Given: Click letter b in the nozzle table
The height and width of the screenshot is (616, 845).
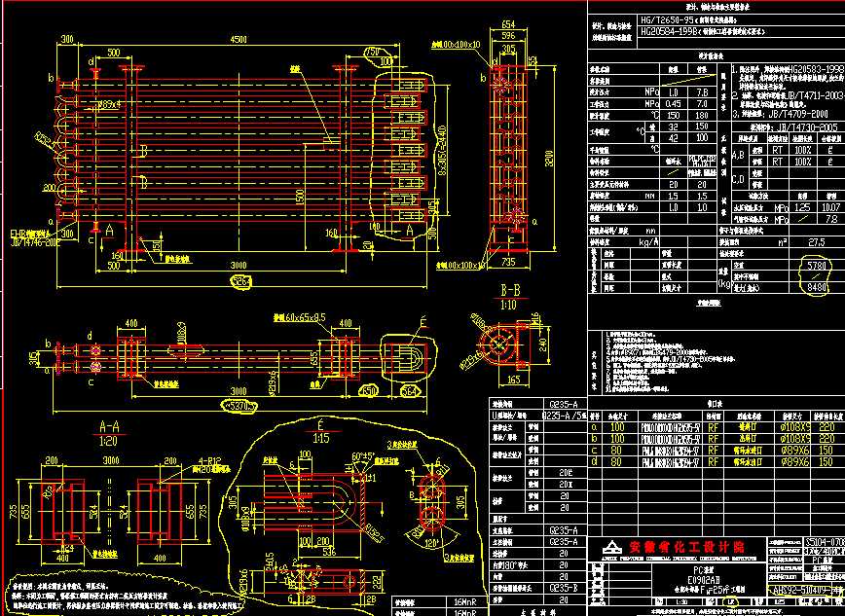Looking at the screenshot, I should pos(595,439).
